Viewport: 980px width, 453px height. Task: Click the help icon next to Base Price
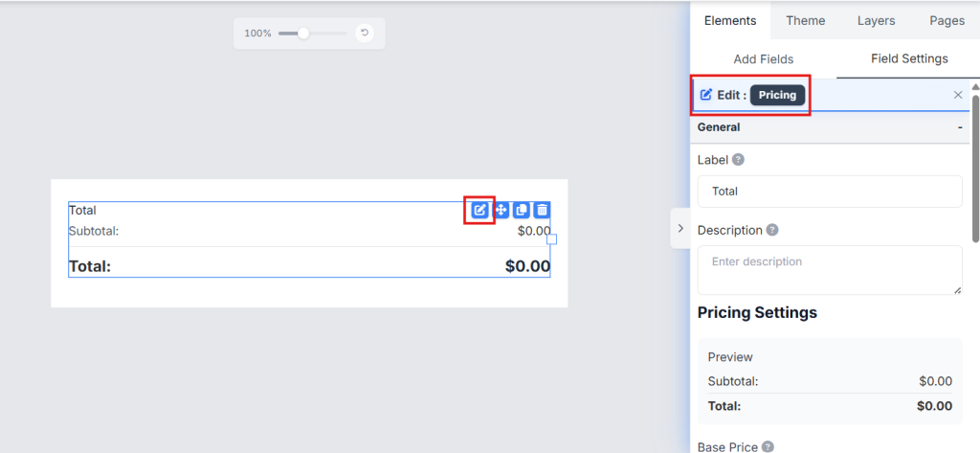click(x=768, y=446)
